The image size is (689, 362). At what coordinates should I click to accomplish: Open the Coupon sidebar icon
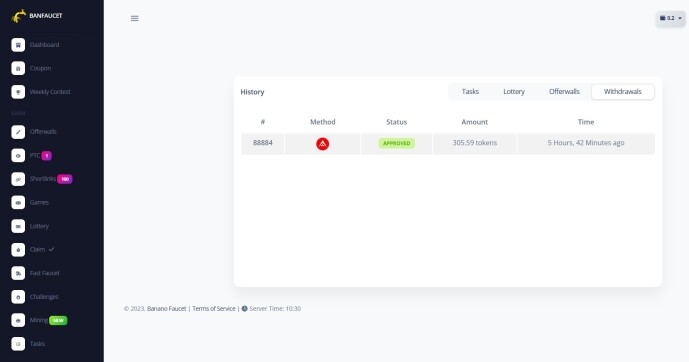pyautogui.click(x=18, y=69)
